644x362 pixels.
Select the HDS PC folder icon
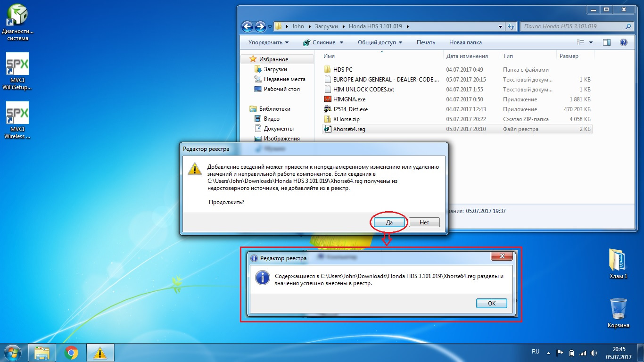[328, 69]
